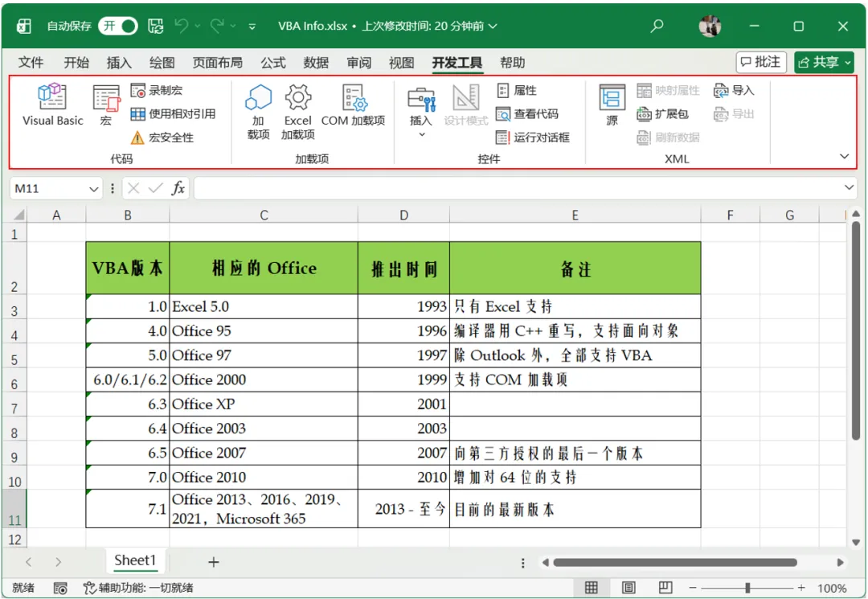The image size is (868, 599).
Task: Switch to Normal view
Action: (592, 588)
